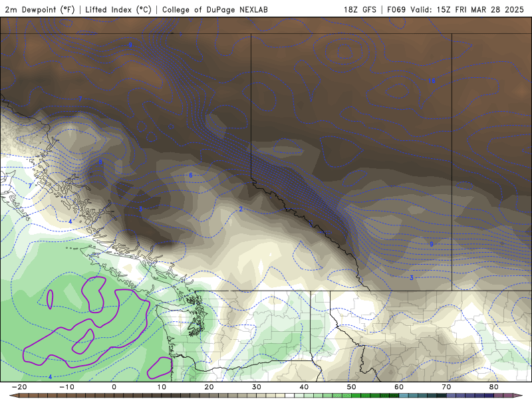
Task: Click the lifted index contour label "2"
Action: [241, 209]
